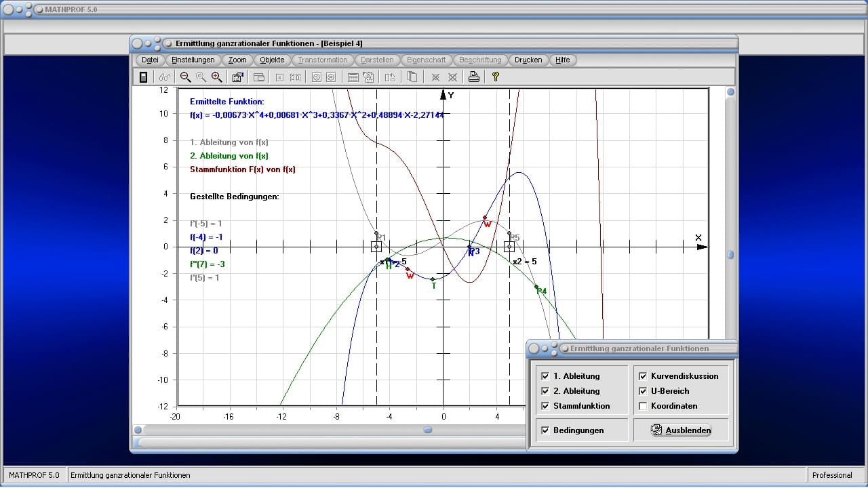Click the first circled-number toolbar icon
This screenshot has width=868, height=488.
coord(316,77)
